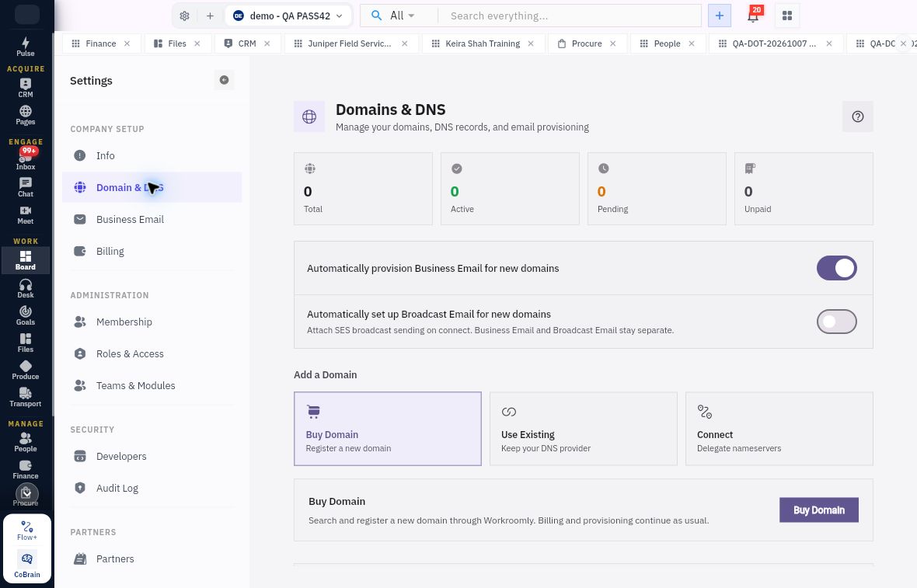The image size is (917, 588).
Task: Collapse the Settings sidebar panel
Action: [224, 80]
